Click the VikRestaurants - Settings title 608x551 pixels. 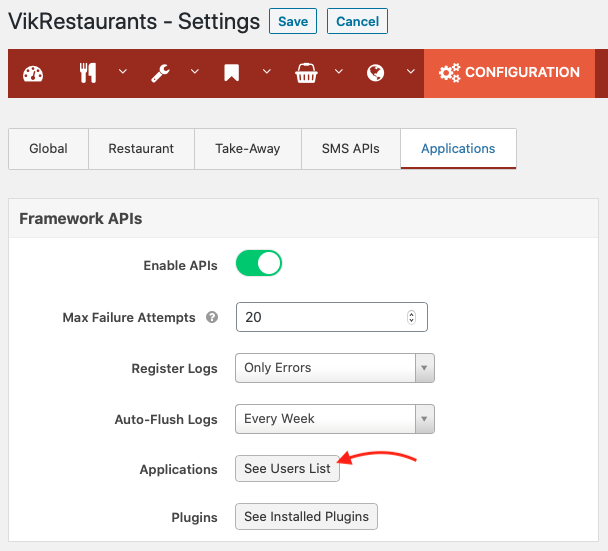coord(134,21)
